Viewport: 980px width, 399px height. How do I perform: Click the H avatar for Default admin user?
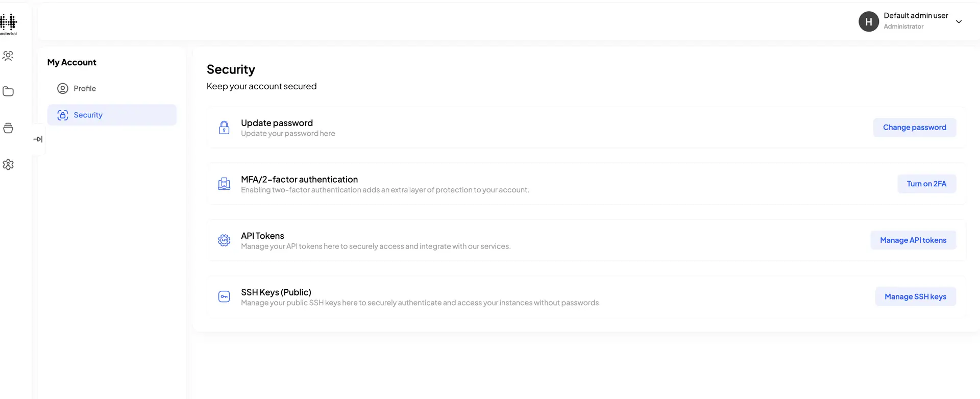coord(868,21)
